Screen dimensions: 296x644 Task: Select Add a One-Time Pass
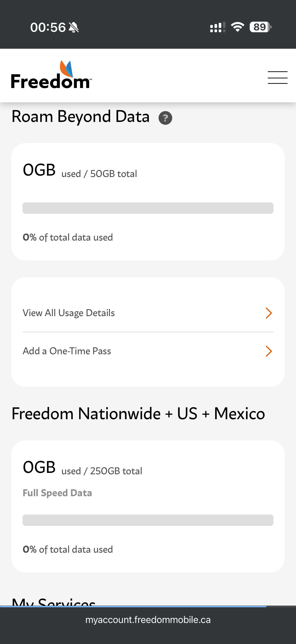tap(67, 351)
